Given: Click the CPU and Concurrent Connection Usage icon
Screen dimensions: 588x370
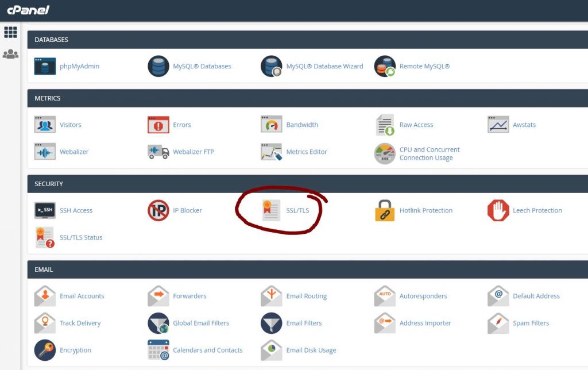Looking at the screenshot, I should [x=385, y=153].
